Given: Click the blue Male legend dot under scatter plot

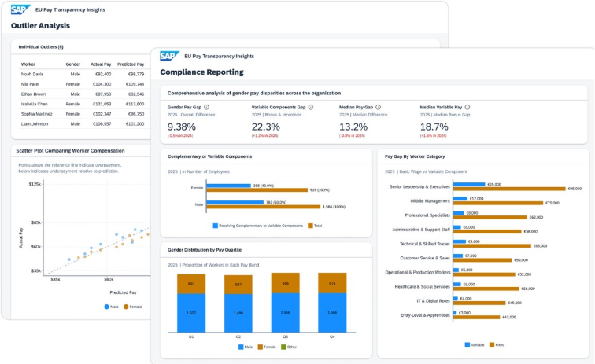Looking at the screenshot, I should pos(107,307).
